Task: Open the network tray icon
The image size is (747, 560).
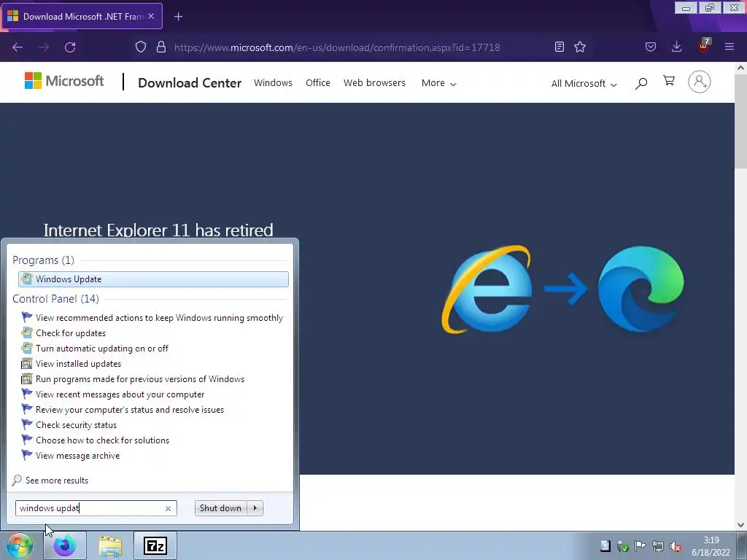Action: [x=657, y=546]
